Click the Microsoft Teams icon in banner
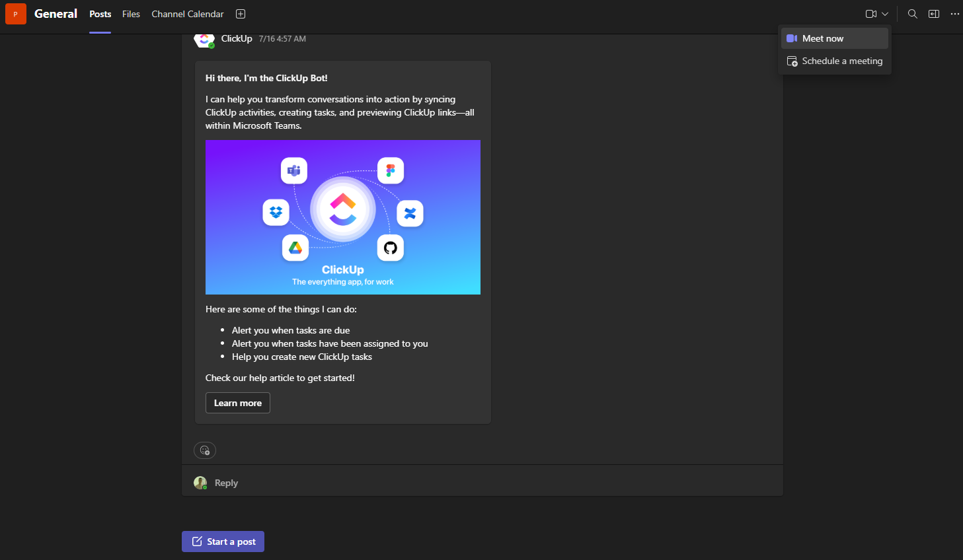963x560 pixels. (x=294, y=171)
